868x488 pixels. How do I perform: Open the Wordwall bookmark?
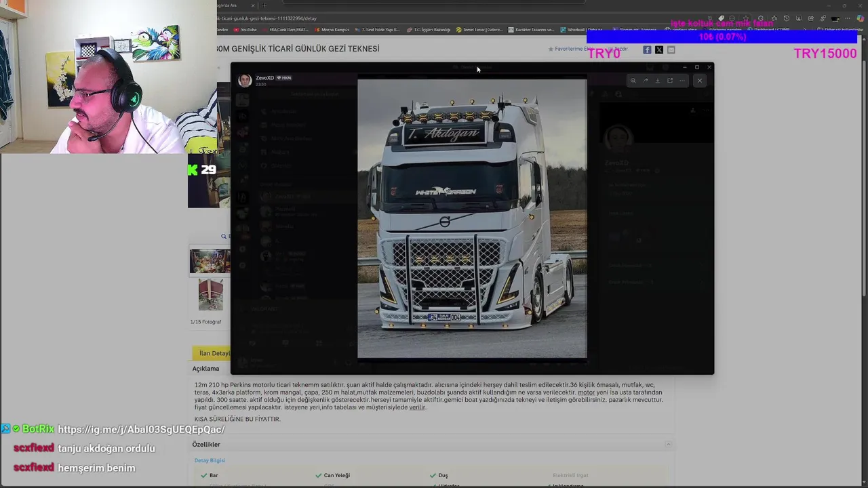click(581, 30)
